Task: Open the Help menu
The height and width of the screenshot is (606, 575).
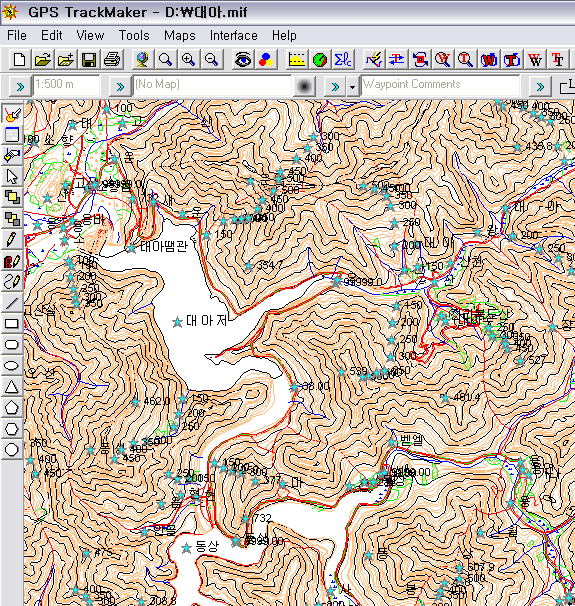Action: point(284,36)
